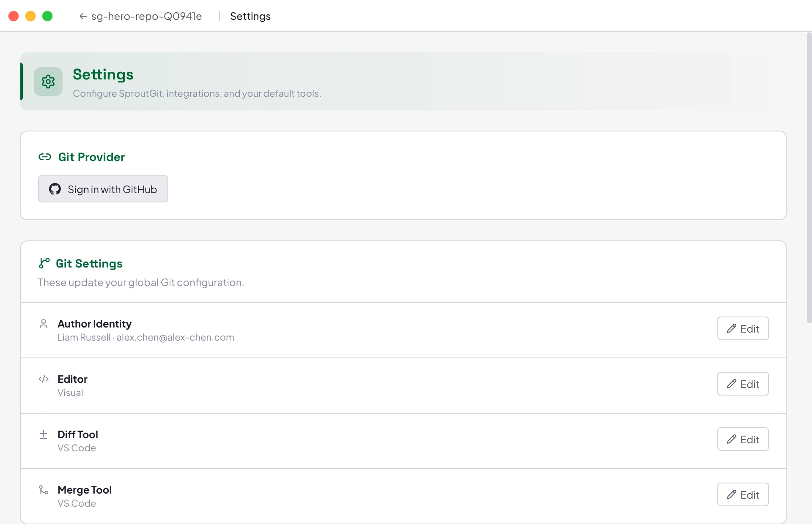Click the Author Identity email text
Image resolution: width=812 pixels, height=524 pixels.
point(175,338)
